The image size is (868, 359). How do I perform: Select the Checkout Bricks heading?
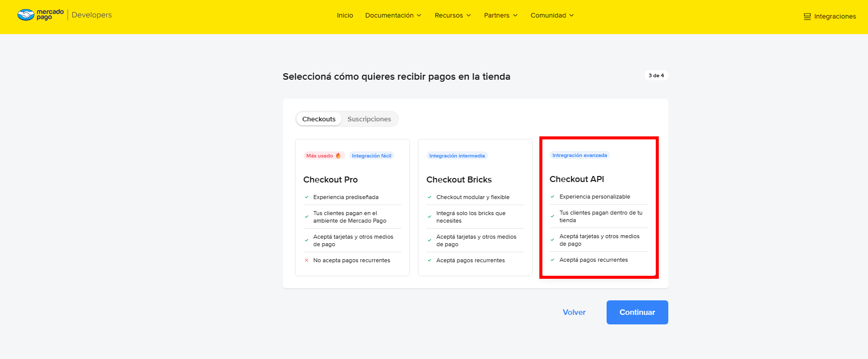click(x=459, y=179)
